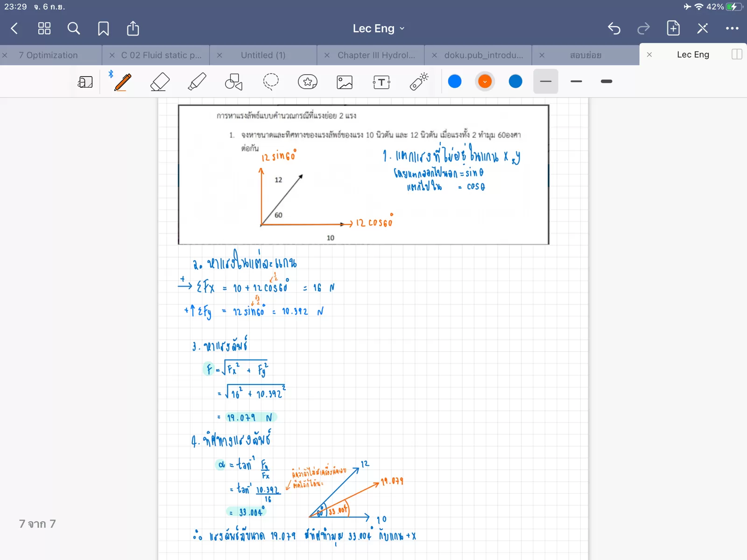Toggle the split view layout button
The image size is (747, 560).
(x=737, y=55)
